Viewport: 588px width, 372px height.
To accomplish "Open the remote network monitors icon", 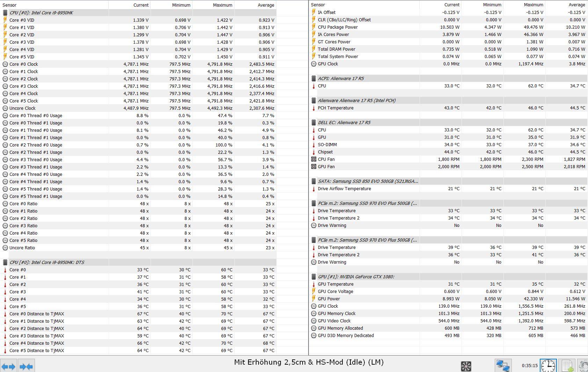I will (x=503, y=366).
